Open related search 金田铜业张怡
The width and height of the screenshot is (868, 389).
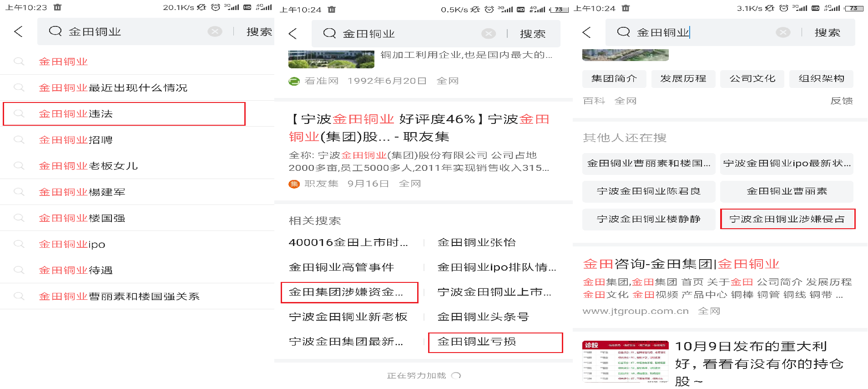476,242
